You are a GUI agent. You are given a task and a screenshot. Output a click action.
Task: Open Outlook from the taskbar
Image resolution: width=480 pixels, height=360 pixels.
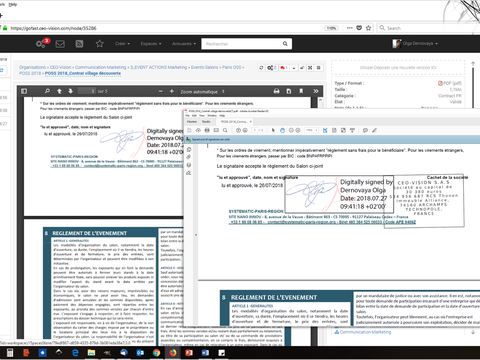click(140, 353)
